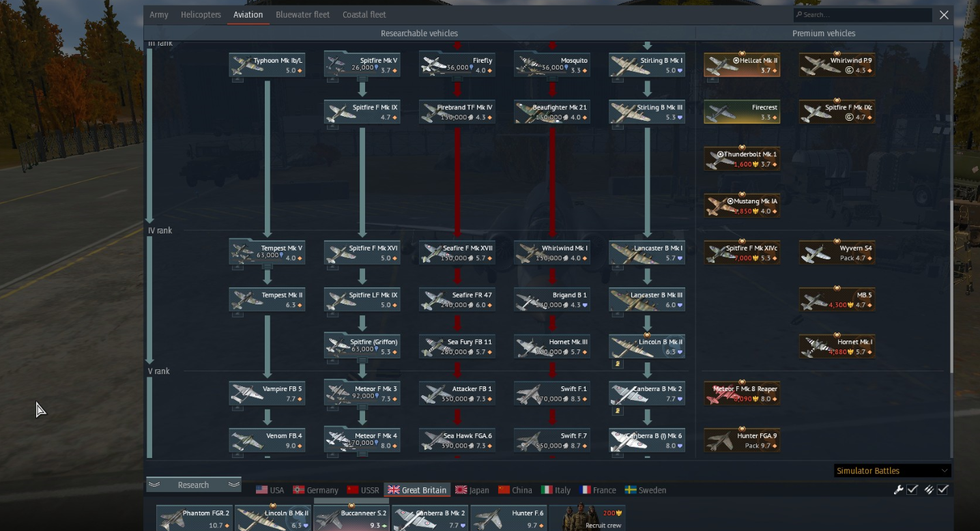980x531 pixels.
Task: Select the premium Hellcat Mk II
Action: point(742,66)
